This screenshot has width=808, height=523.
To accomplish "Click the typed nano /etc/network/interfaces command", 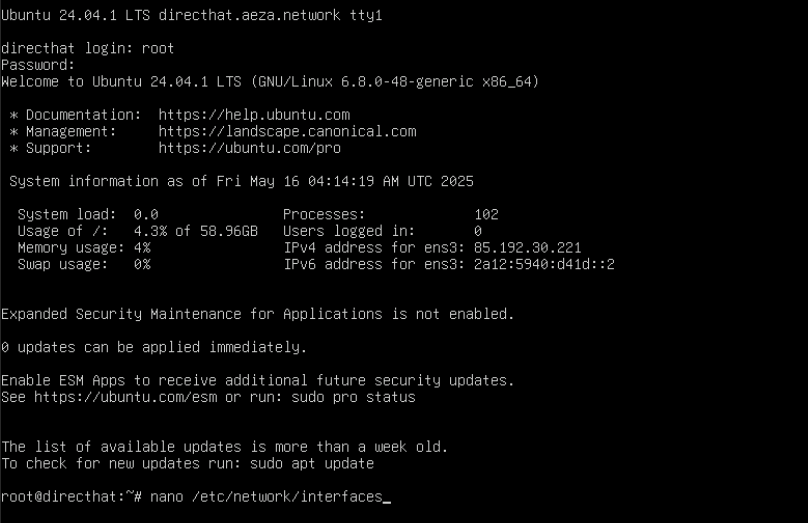I will coord(266,496).
